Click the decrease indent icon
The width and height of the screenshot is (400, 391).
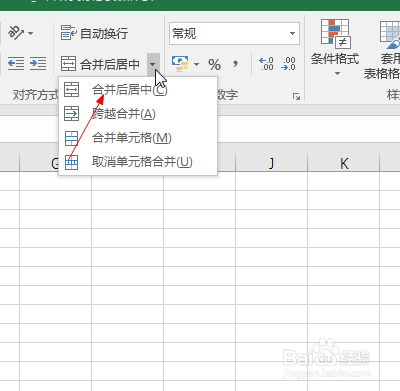(x=16, y=63)
